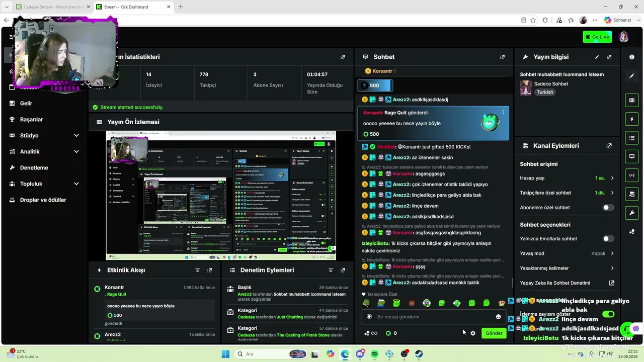Open a new browser tab
Image resolution: width=644 pixels, height=362 pixels.
(x=181, y=7)
